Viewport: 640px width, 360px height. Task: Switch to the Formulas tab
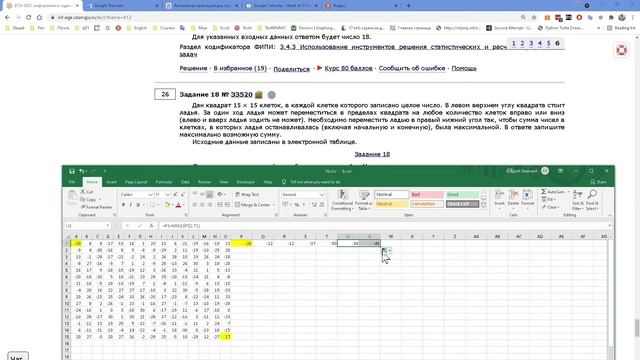click(x=164, y=182)
